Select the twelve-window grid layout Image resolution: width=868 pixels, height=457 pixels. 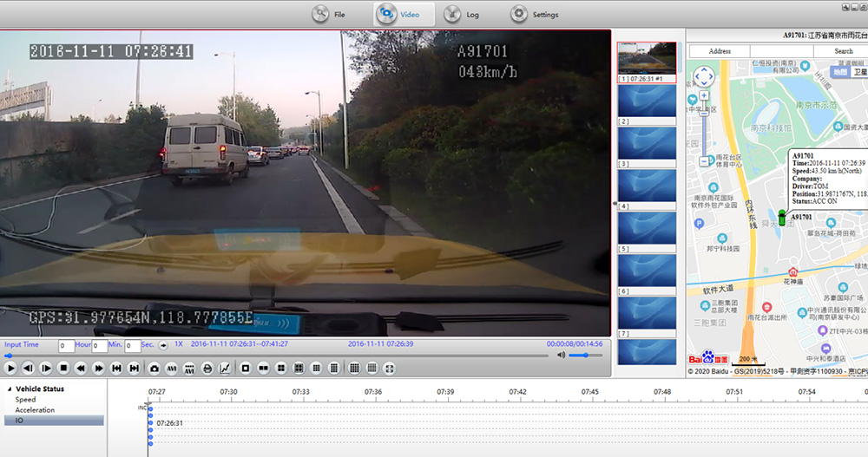(334, 368)
